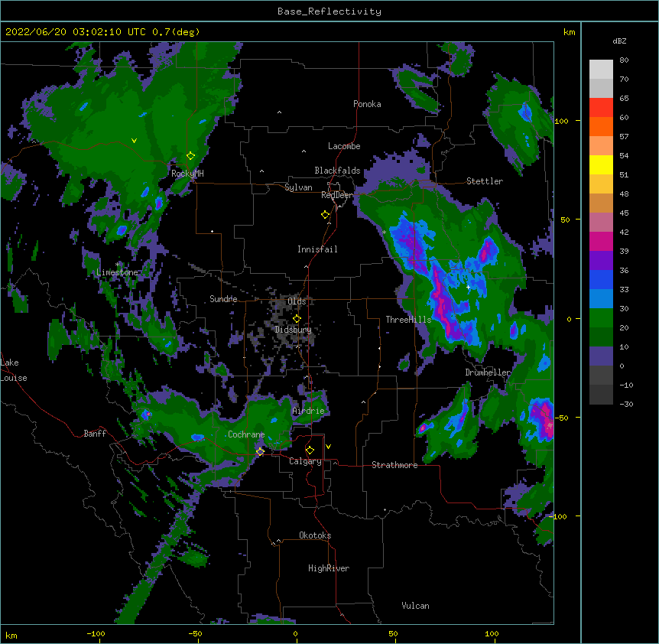The image size is (659, 644).
Task: Select the Sylvan label
Action: 298,187
